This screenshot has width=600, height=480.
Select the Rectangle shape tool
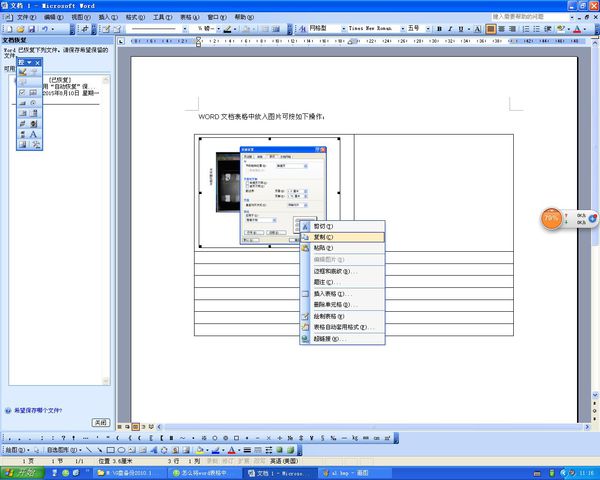pos(111,450)
